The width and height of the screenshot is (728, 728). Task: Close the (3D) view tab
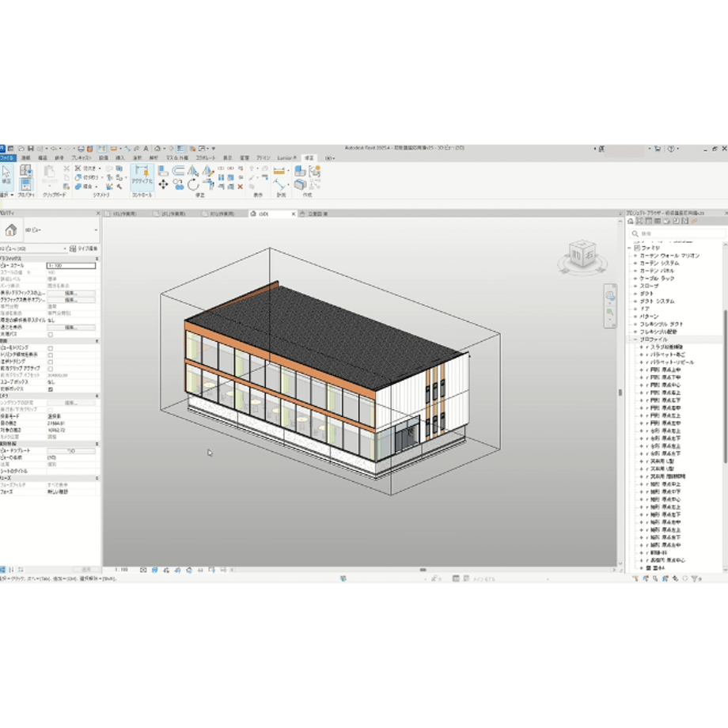(293, 214)
